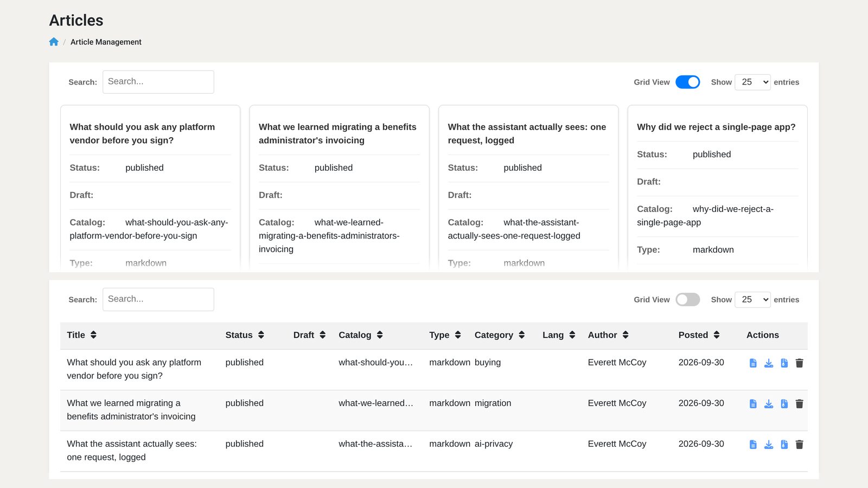Open document icon for 'What the assistant actually sees' row

[753, 445]
